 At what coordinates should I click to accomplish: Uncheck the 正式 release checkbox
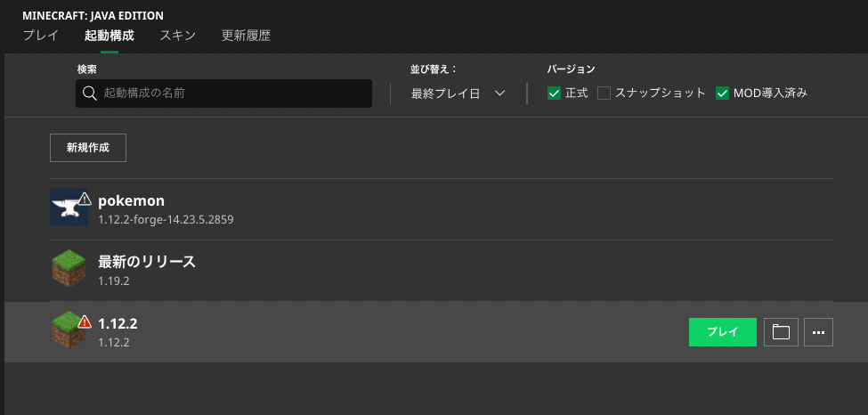click(554, 94)
